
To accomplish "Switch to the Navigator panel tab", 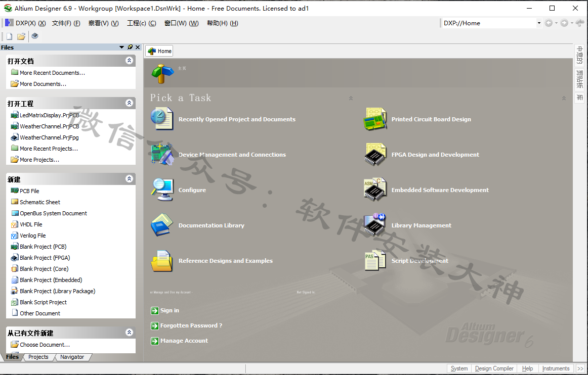I will pos(72,357).
